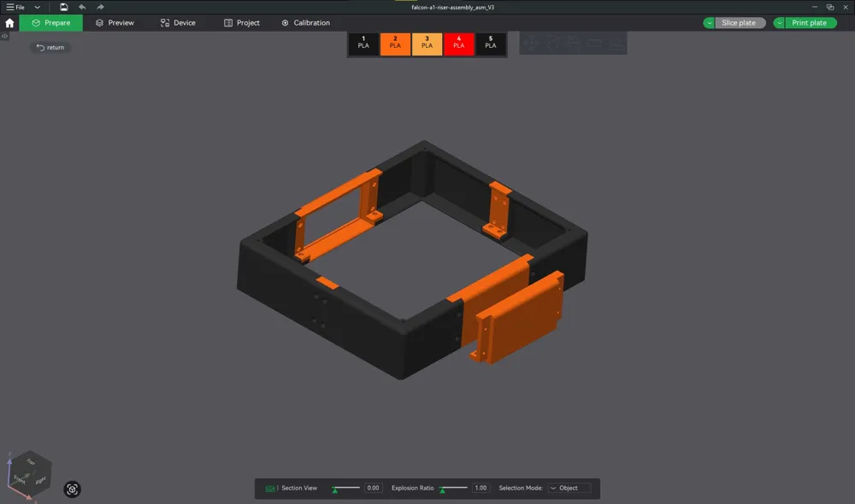This screenshot has width=855, height=504.
Task: Open the save project icon
Action: tap(63, 7)
